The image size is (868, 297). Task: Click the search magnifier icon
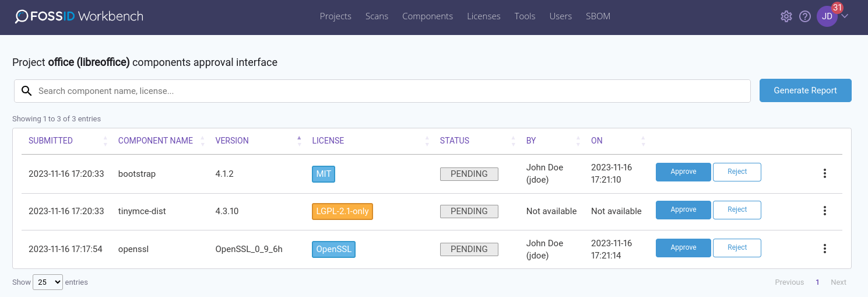26,90
